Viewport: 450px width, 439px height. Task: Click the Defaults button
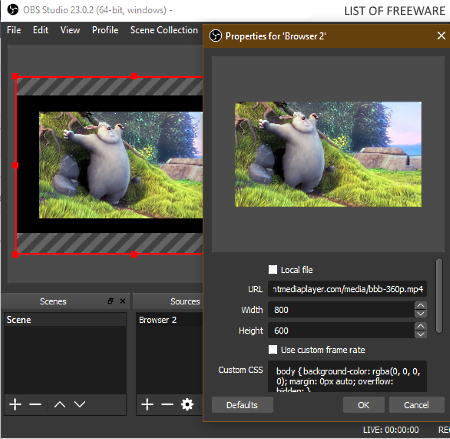[242, 405]
